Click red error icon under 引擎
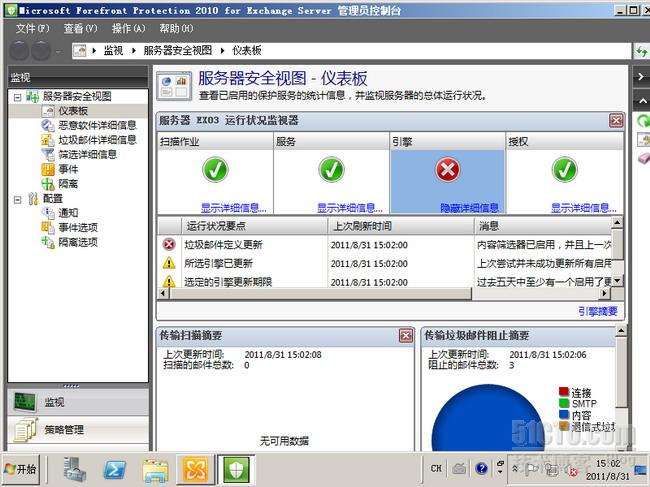 pyautogui.click(x=448, y=170)
